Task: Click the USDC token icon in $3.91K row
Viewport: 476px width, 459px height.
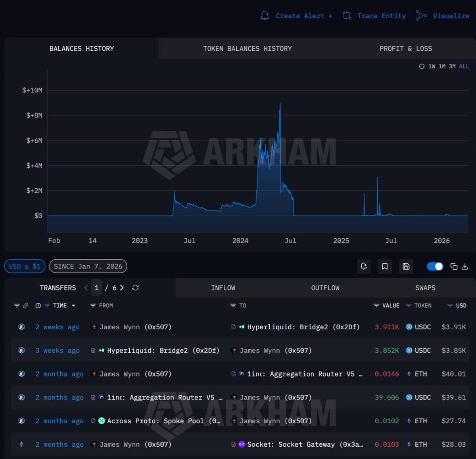Action: [409, 327]
